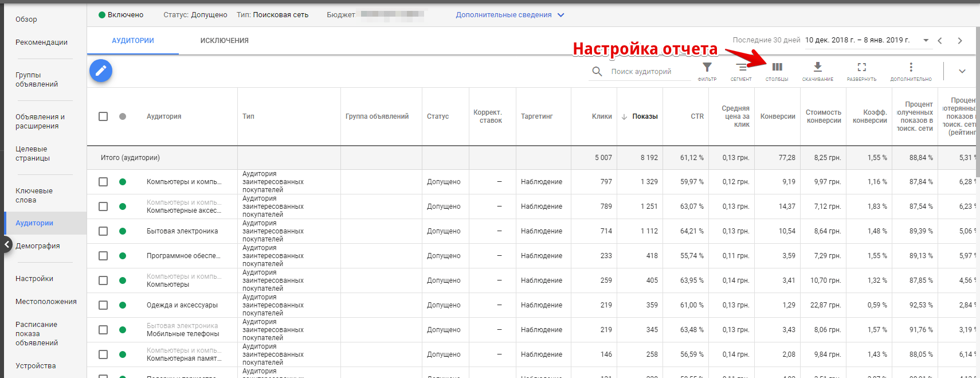Open Местоположения in sidebar
The image size is (980, 378).
pos(46,302)
